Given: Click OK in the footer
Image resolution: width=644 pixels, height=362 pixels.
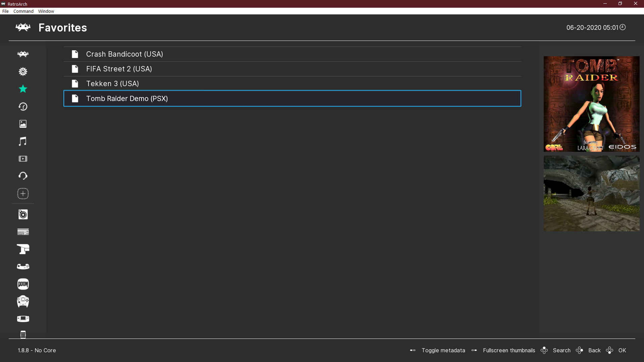Looking at the screenshot, I should coord(622,350).
